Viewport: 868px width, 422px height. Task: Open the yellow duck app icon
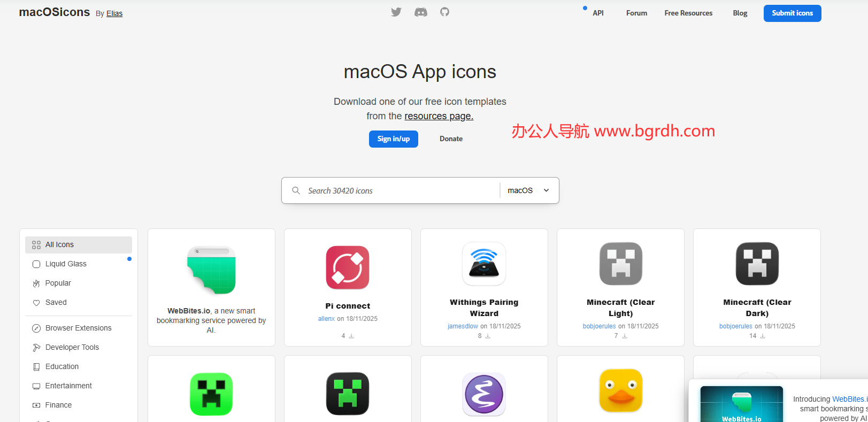(x=620, y=391)
